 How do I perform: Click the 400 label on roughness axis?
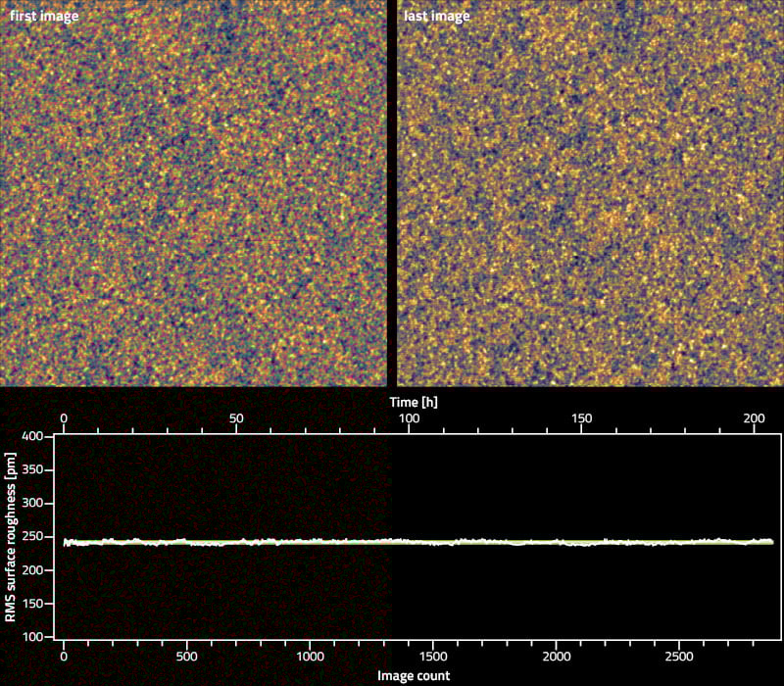click(36, 435)
